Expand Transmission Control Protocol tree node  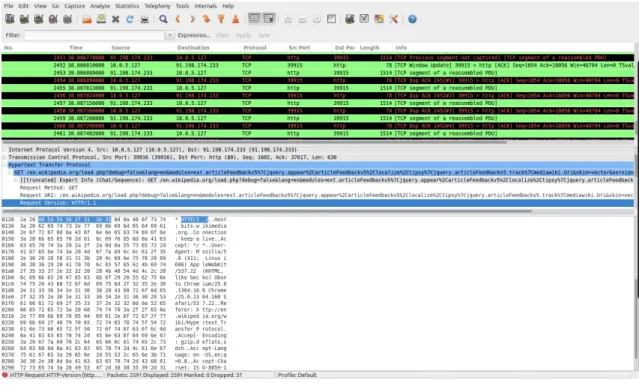pos(4,157)
